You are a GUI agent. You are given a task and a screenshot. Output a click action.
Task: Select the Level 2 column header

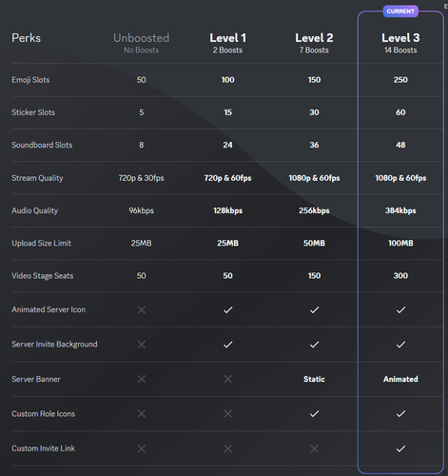pos(314,43)
